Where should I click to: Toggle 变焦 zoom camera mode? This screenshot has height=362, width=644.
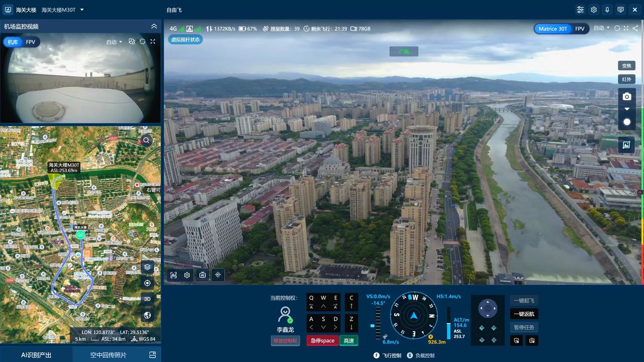pyautogui.click(x=626, y=65)
